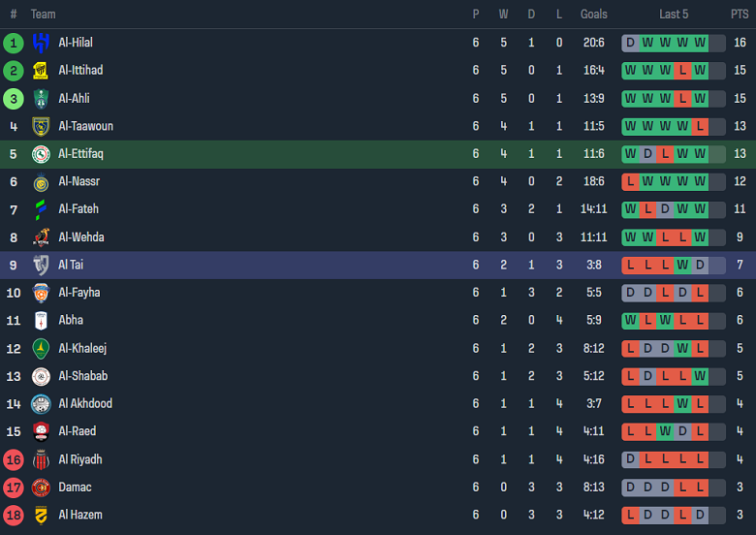Click Al-Hilal's draw result badge in Last 5
This screenshot has height=535, width=756.
[631, 43]
